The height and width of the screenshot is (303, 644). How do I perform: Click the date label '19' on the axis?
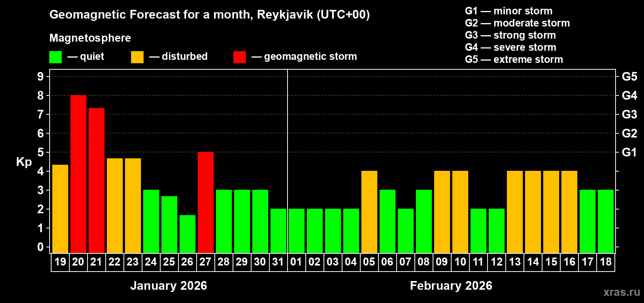pyautogui.click(x=60, y=262)
